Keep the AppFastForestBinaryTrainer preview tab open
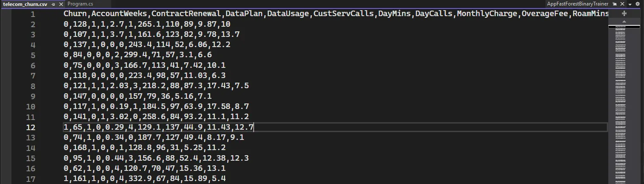 click(614, 4)
